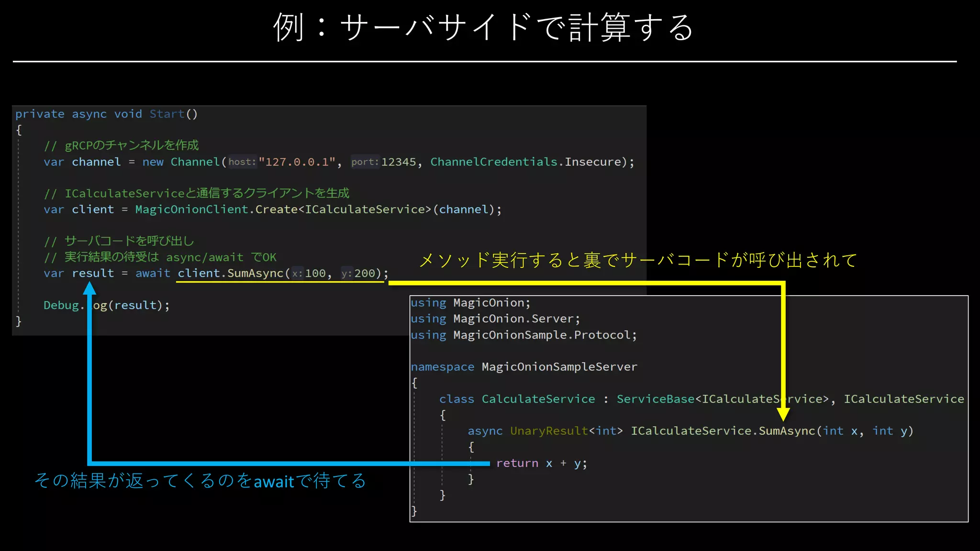The image size is (980, 551).
Task: Click 'ChannelCredentials.Insecure' in the code
Action: [525, 162]
